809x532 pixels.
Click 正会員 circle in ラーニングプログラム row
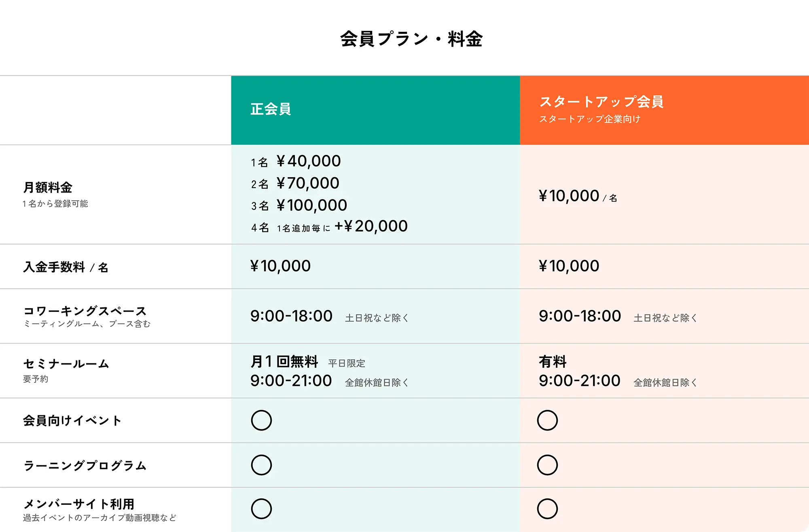(x=261, y=465)
